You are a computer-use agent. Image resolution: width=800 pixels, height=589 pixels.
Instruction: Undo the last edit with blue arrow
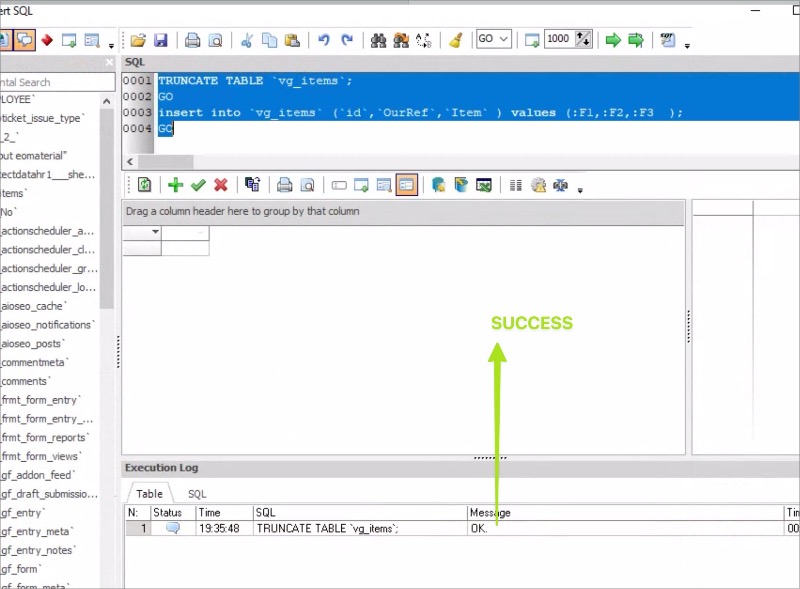coord(323,40)
